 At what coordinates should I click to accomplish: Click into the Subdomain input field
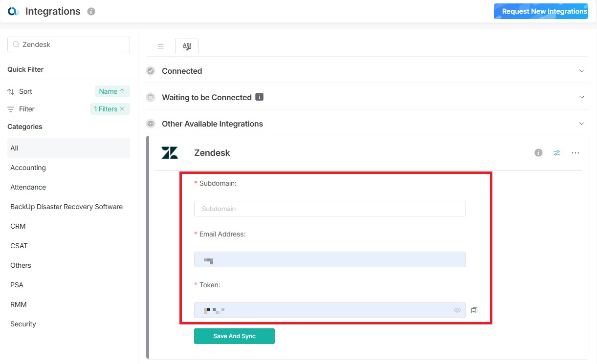[x=330, y=209]
